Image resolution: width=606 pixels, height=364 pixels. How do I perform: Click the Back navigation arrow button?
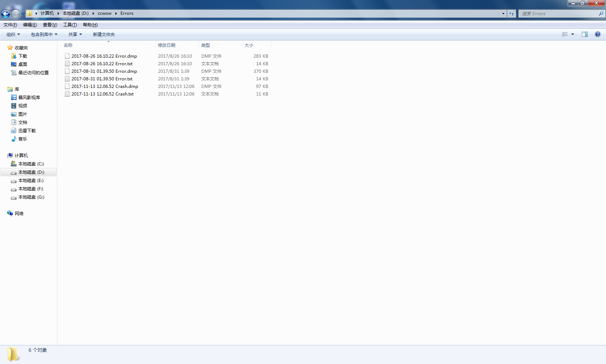coord(5,14)
